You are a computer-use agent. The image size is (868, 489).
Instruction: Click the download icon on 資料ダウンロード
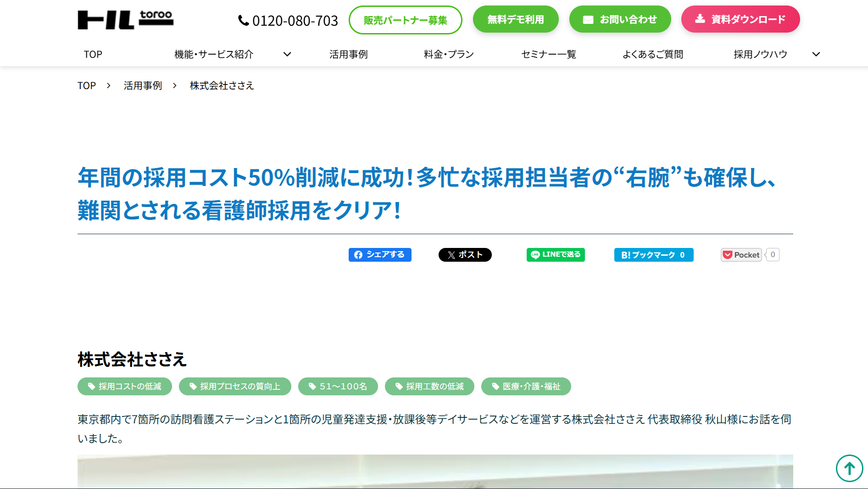[700, 19]
